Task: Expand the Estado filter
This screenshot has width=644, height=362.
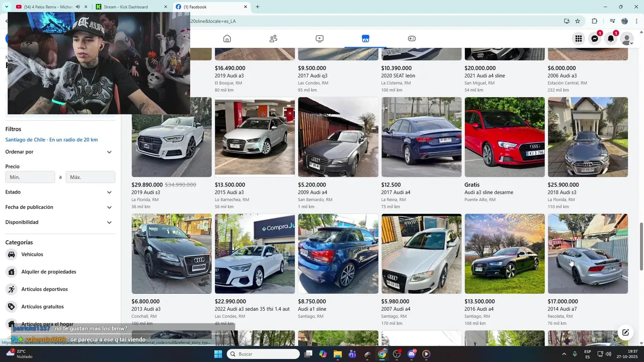Action: 59,192
